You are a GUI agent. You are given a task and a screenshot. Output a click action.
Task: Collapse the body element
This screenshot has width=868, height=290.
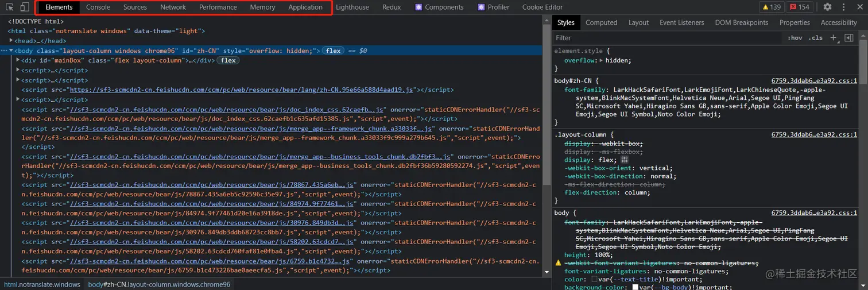pyautogui.click(x=11, y=51)
